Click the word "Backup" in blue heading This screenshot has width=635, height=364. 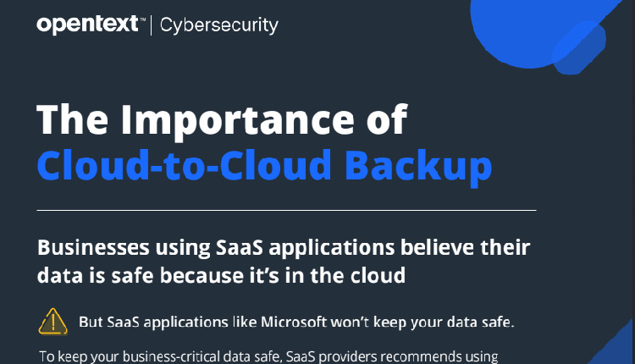430,164
